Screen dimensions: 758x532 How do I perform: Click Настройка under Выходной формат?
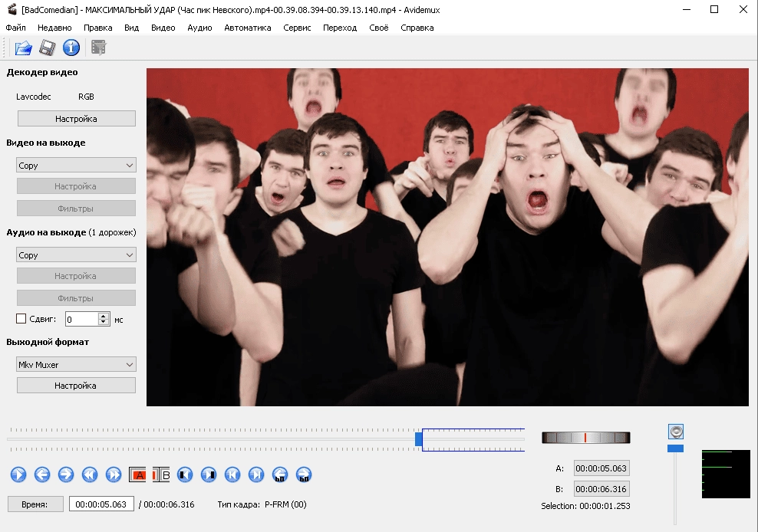click(x=76, y=386)
